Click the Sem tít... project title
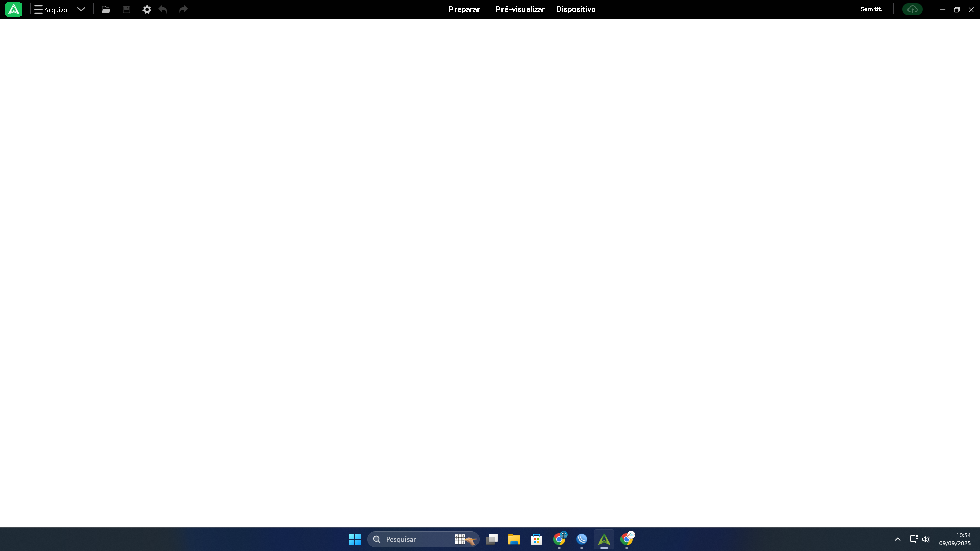The height and width of the screenshot is (551, 980). [x=872, y=9]
